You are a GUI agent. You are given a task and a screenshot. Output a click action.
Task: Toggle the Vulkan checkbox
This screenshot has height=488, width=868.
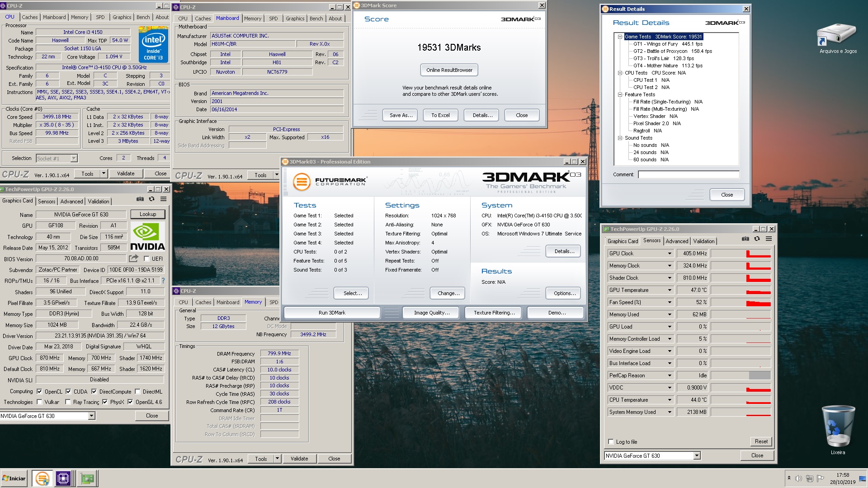click(39, 402)
